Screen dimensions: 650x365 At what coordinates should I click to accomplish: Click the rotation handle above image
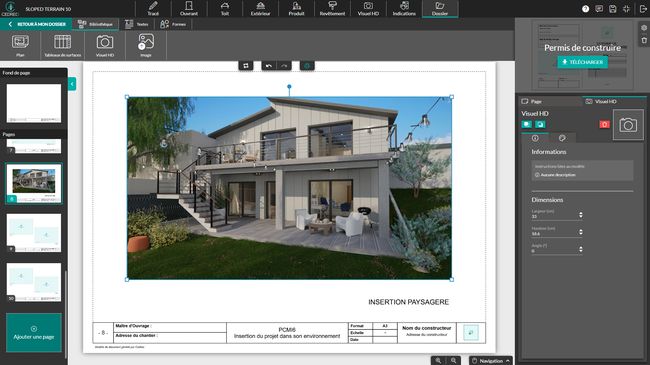[x=289, y=87]
